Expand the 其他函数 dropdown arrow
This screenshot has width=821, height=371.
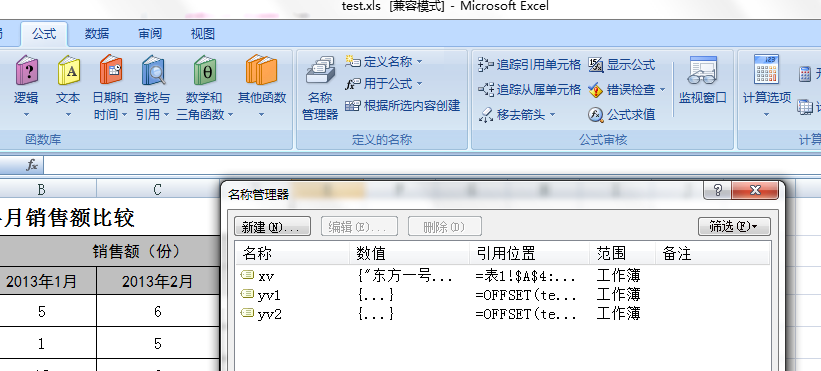(x=262, y=114)
